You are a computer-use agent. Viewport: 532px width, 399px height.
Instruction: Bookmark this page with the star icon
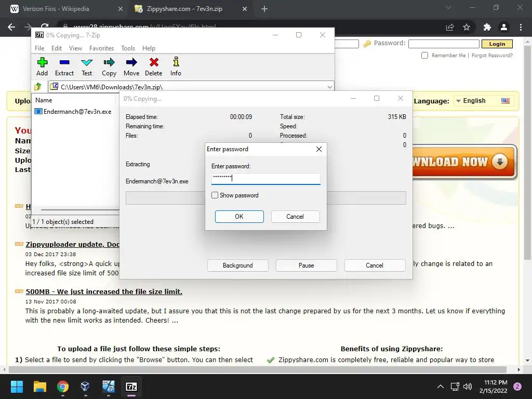467,27
